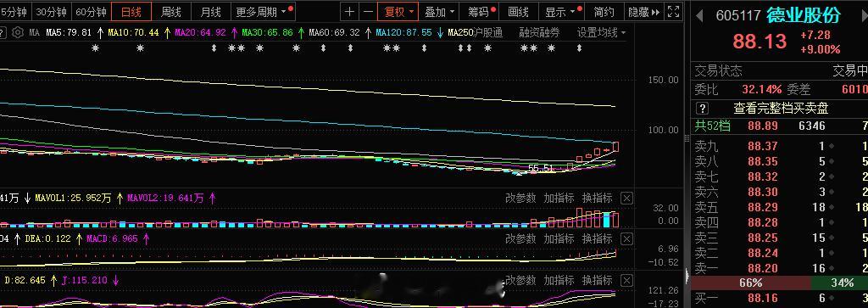The width and height of the screenshot is (868, 308).
Task: Click stock name 德业股份
Action: point(804,15)
